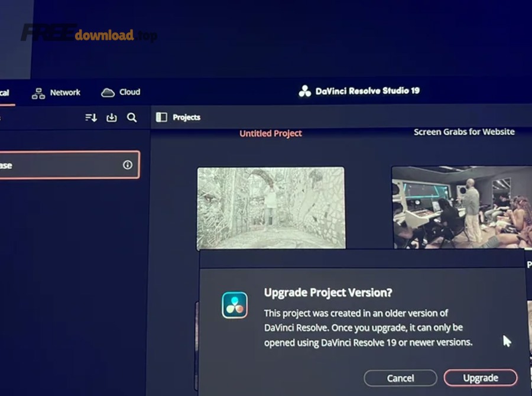Show database info with the circled i icon

pyautogui.click(x=128, y=165)
